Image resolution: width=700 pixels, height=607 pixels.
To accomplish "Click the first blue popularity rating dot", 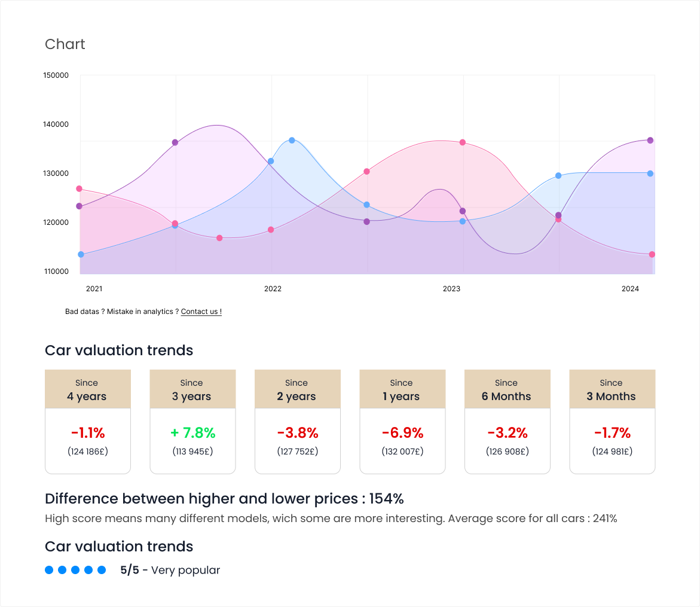I will point(49,570).
